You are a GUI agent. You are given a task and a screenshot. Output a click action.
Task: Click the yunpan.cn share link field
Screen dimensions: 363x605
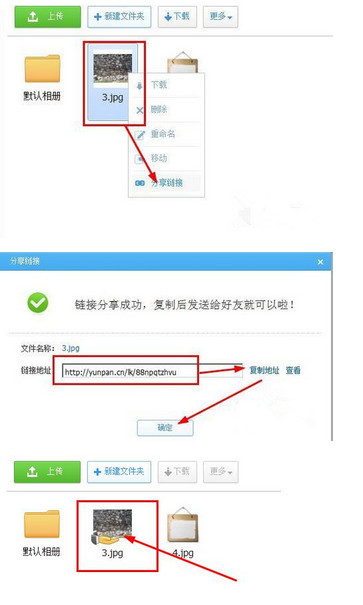[152, 372]
